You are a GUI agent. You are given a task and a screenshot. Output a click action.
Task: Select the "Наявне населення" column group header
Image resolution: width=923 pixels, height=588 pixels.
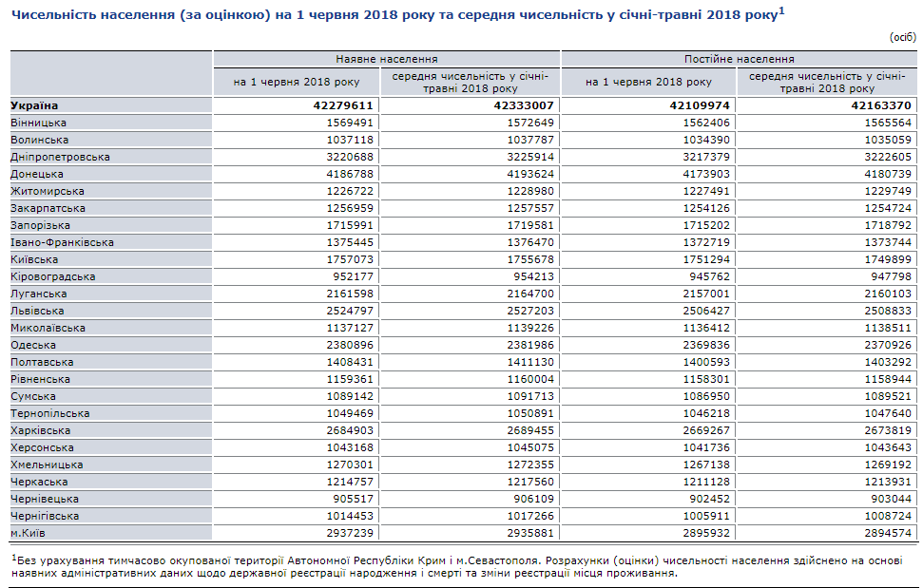(x=387, y=59)
